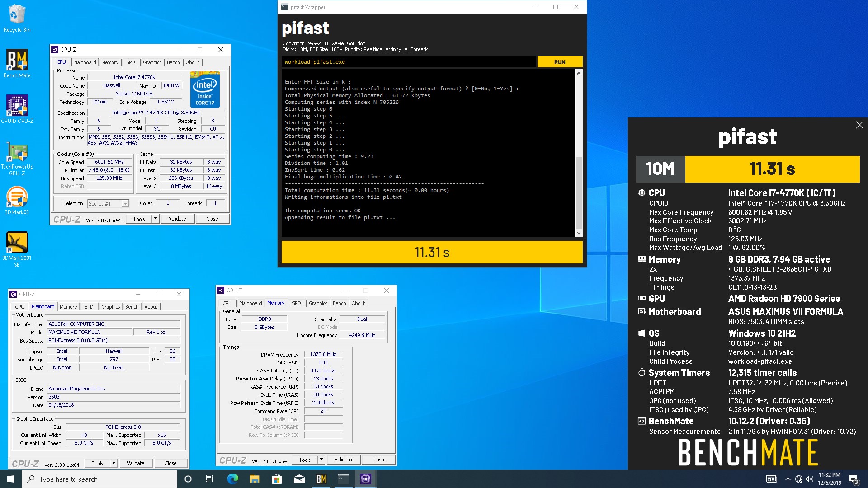Select the SPD tab in the CPU-Z Memory window

pyautogui.click(x=297, y=303)
